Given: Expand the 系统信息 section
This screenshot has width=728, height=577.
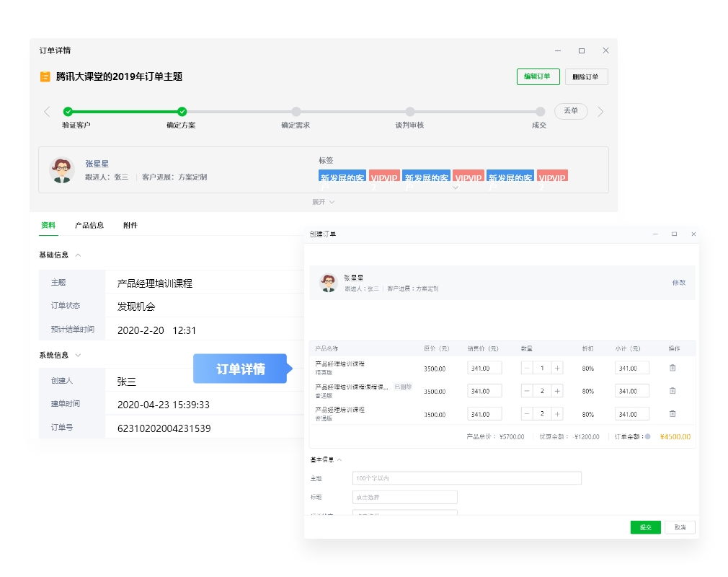Looking at the screenshot, I should [x=78, y=355].
